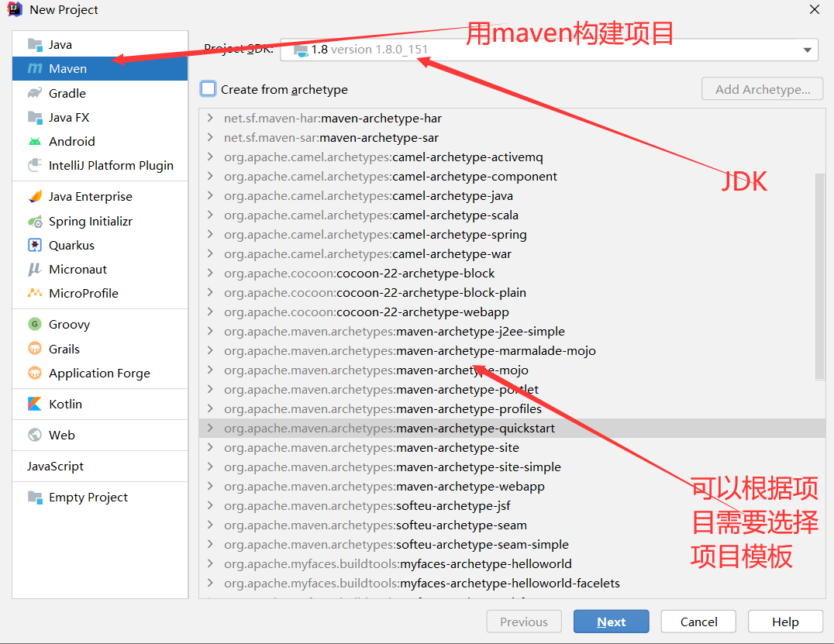Select camel-archetype-java row
The width and height of the screenshot is (834, 644).
coord(512,196)
